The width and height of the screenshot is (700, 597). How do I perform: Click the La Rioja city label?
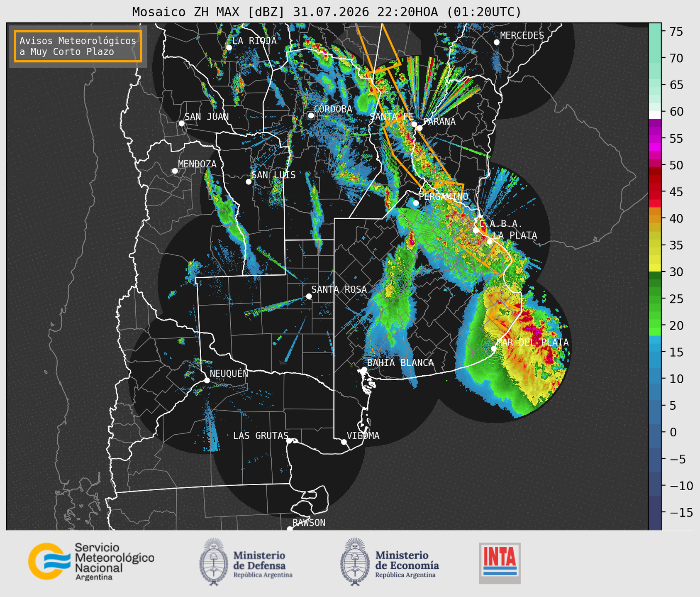254,41
